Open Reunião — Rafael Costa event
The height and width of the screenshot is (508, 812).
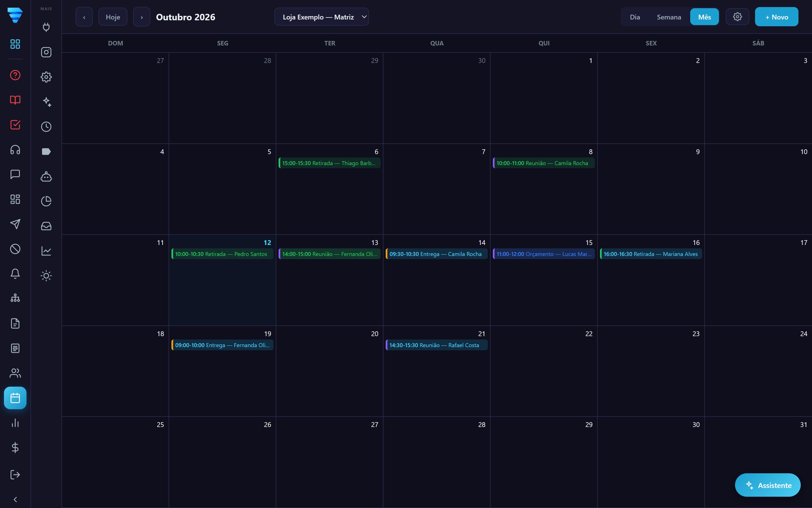(436, 345)
